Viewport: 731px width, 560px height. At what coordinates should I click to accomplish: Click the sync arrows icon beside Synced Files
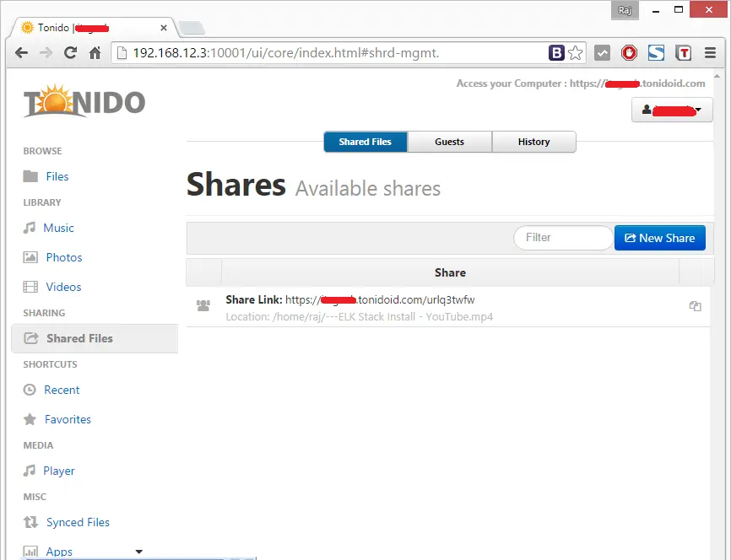pos(30,522)
